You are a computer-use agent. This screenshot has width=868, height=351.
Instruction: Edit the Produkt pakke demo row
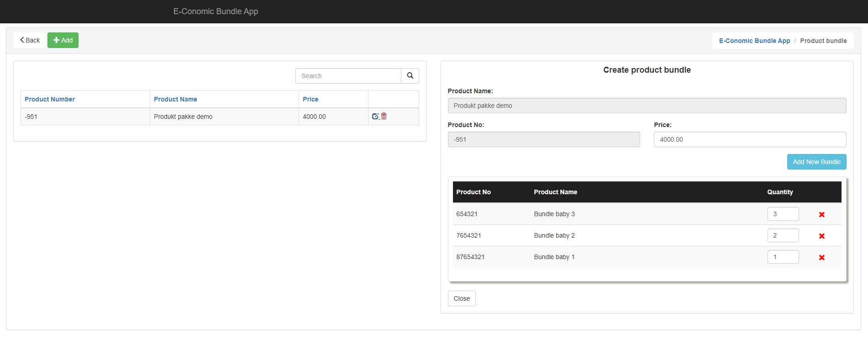375,117
